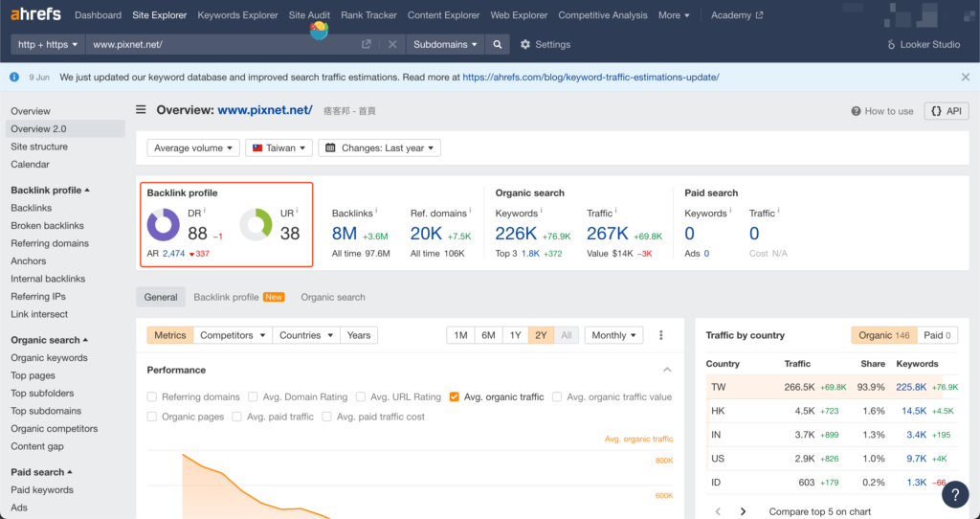Open Organic keywords in sidebar
Screen dimensions: 980x519
pyautogui.click(x=49, y=358)
